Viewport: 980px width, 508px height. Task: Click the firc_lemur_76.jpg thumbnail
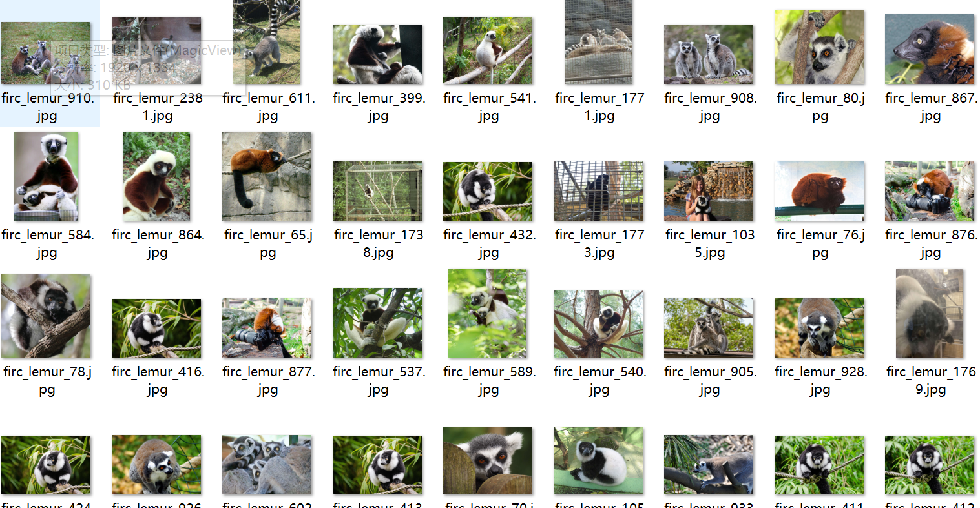tap(819, 191)
